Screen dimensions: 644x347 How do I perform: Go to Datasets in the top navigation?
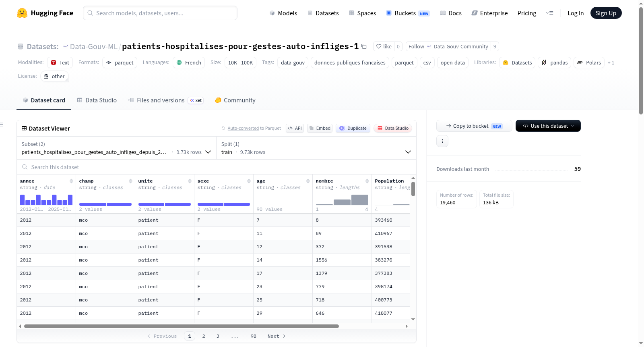[323, 13]
